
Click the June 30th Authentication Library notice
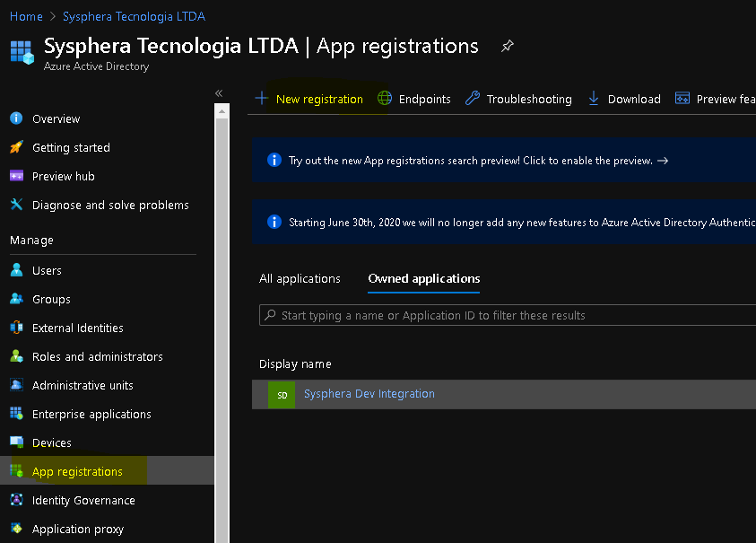tap(504, 222)
